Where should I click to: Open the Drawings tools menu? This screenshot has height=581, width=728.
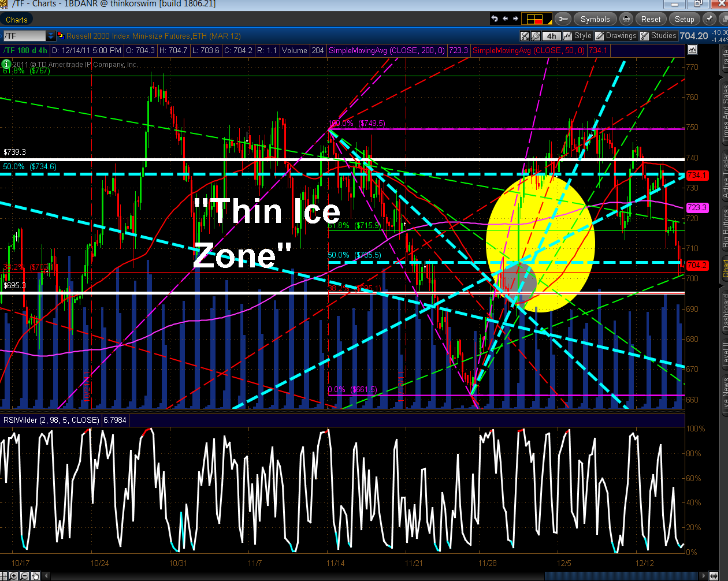[x=616, y=36]
